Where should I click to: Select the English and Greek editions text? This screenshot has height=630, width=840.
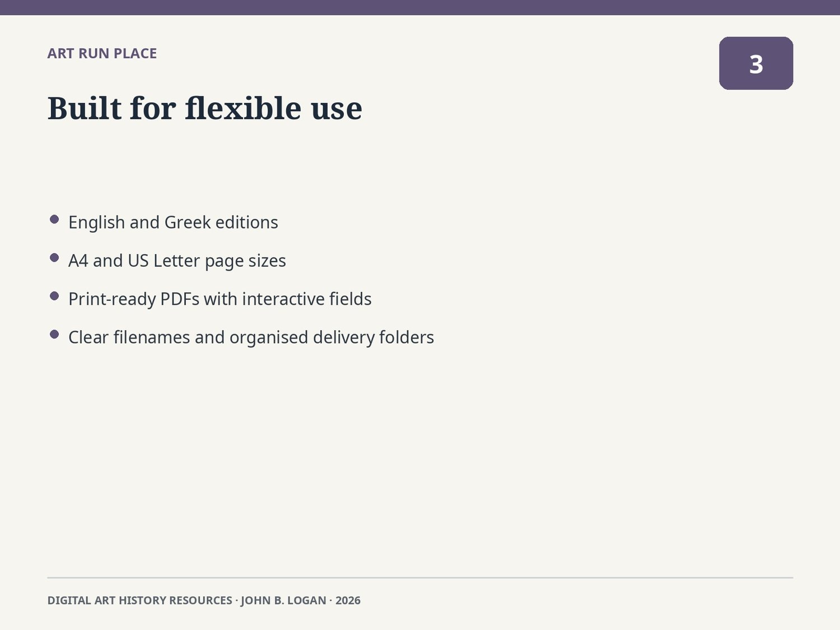pyautogui.click(x=173, y=222)
